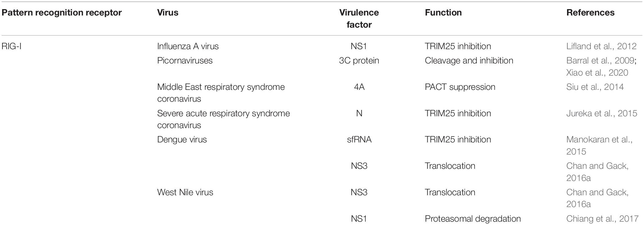Select the Pattern recognition receptor column header

coord(62,12)
